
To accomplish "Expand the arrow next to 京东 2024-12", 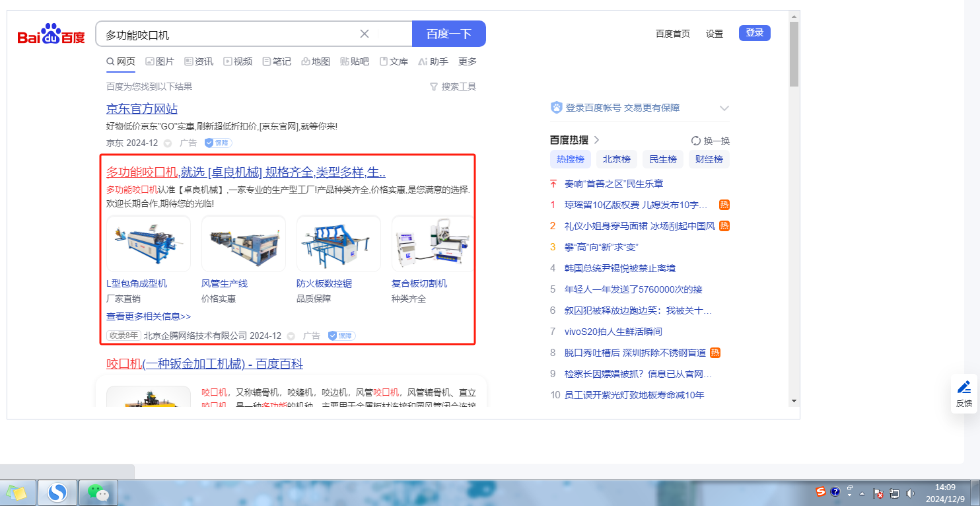I will [x=168, y=143].
